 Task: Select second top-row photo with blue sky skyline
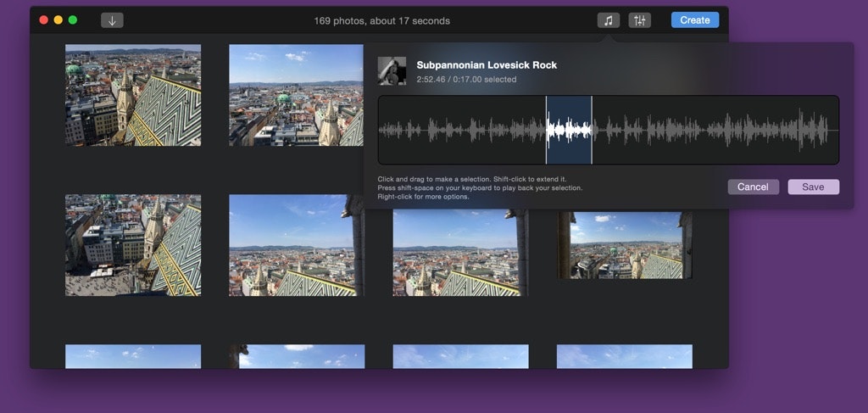click(x=296, y=95)
